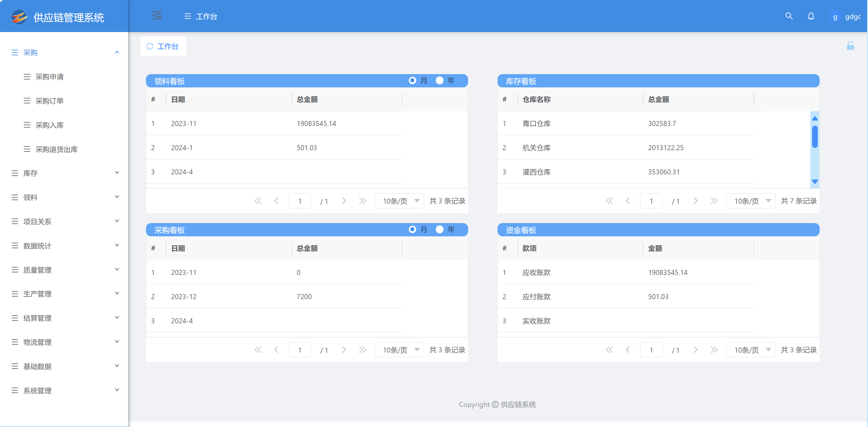Expand the 领料 sidebar menu
The width and height of the screenshot is (868, 427).
pyautogui.click(x=64, y=197)
